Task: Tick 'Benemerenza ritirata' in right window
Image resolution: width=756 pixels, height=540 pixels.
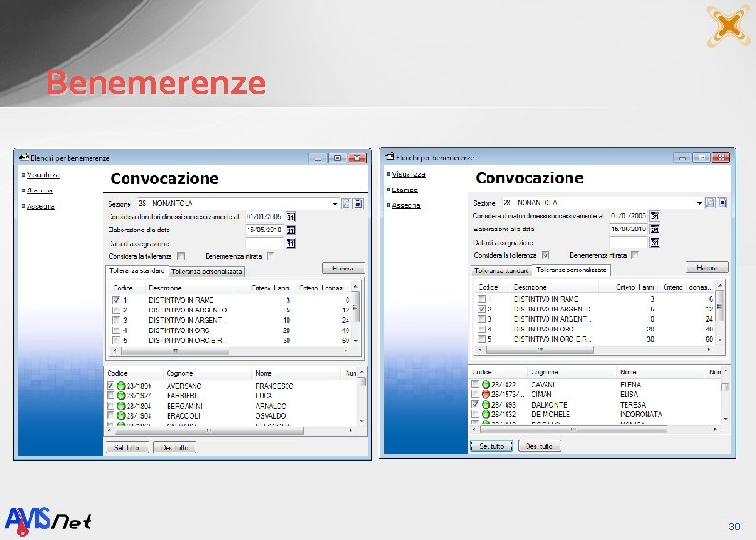Action: (x=635, y=255)
